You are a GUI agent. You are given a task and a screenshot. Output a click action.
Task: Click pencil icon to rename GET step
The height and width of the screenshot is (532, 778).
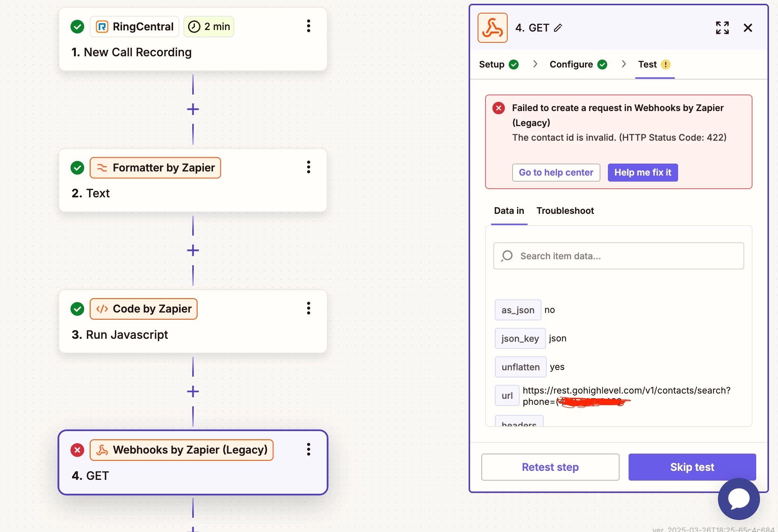coord(558,28)
